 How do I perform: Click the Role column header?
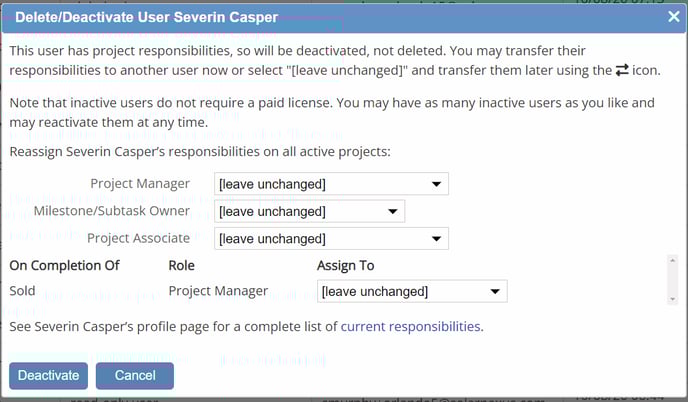181,265
